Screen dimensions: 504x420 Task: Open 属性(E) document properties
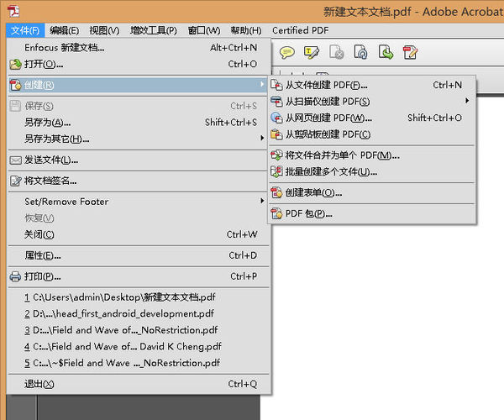pyautogui.click(x=139, y=256)
